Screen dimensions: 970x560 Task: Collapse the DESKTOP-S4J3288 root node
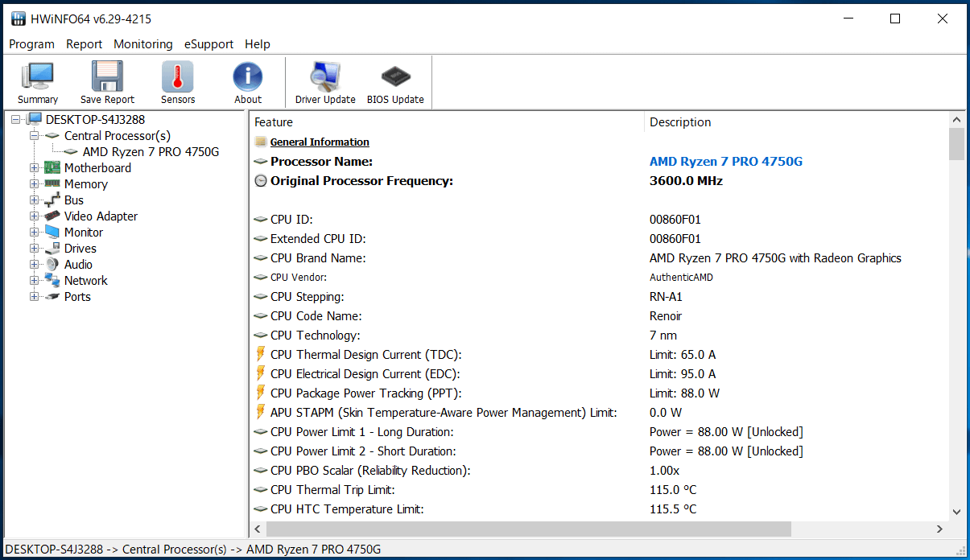[16, 119]
